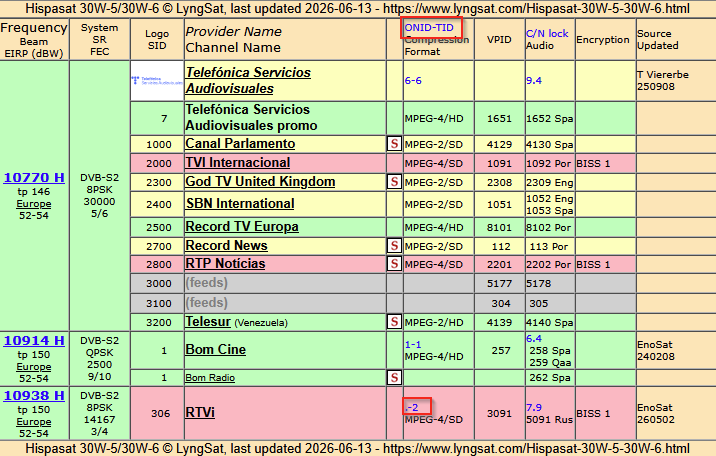Click the top Hispasat 30W-5/30W-6 title line

[358, 9]
